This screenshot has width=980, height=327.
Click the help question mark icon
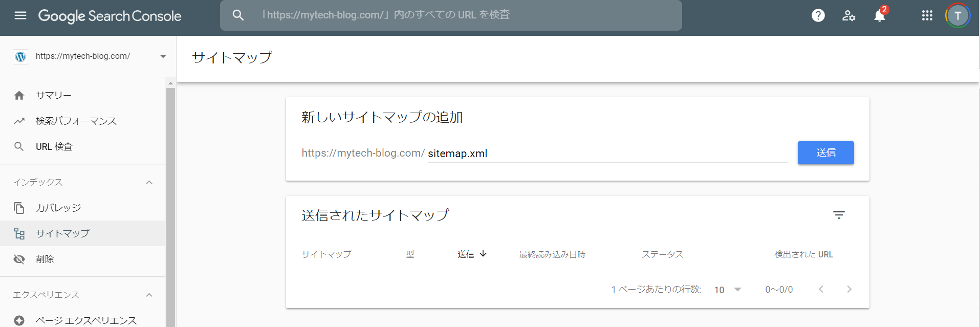click(818, 15)
